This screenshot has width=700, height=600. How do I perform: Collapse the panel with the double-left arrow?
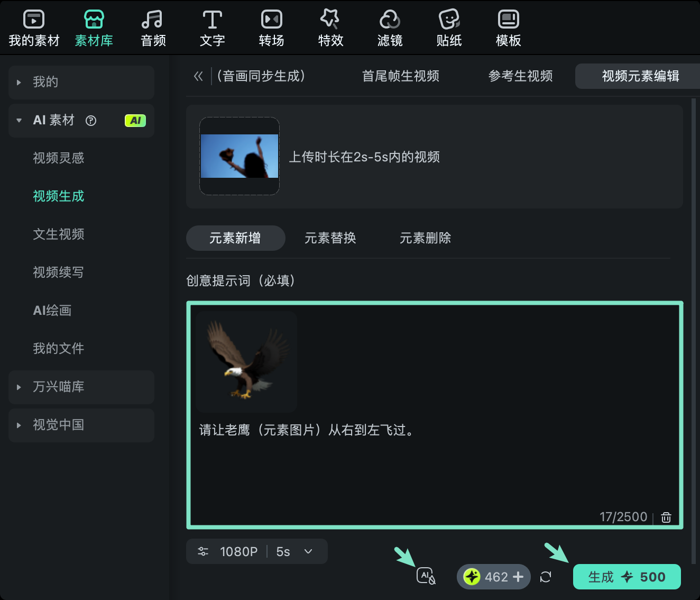click(x=198, y=76)
